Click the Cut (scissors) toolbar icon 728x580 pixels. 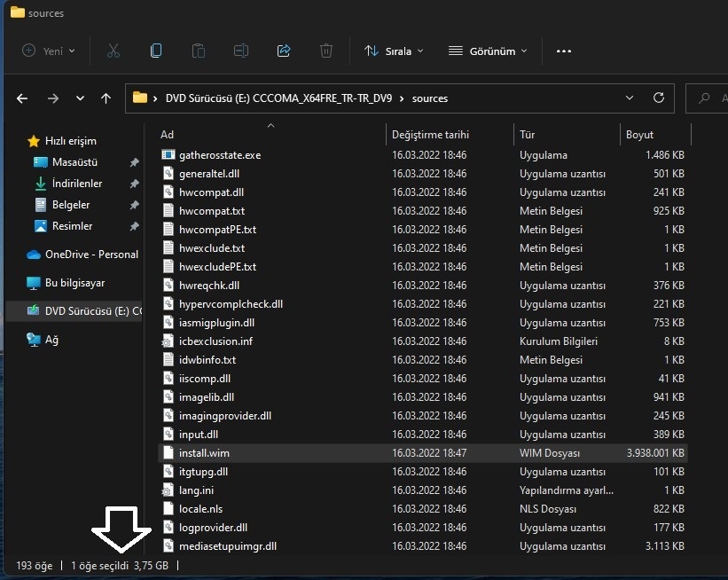(114, 51)
